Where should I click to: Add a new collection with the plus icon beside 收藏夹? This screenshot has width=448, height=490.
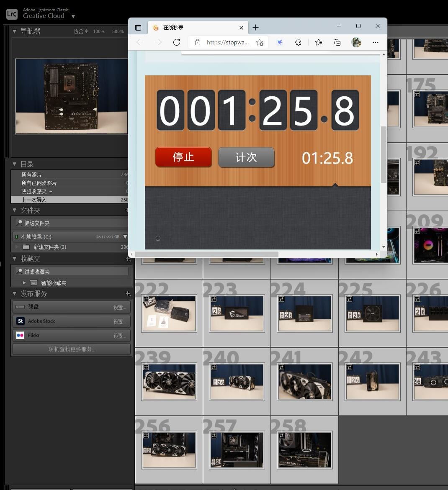click(x=128, y=259)
